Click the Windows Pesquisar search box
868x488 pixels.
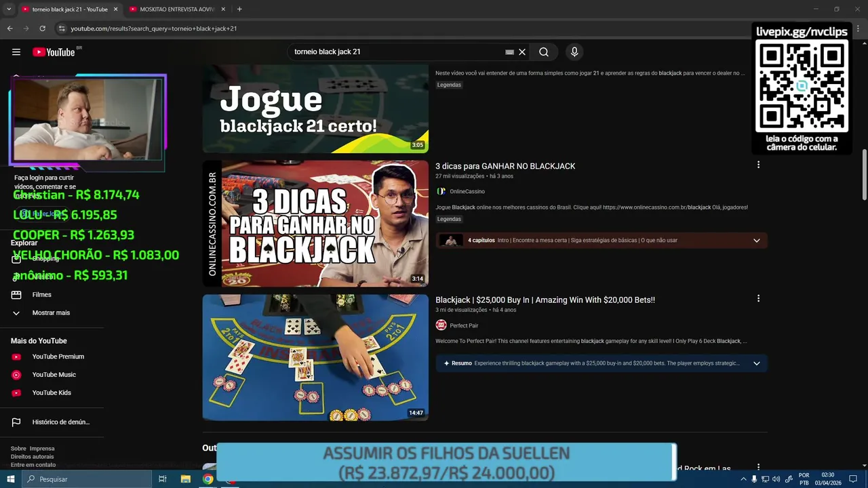(x=87, y=479)
